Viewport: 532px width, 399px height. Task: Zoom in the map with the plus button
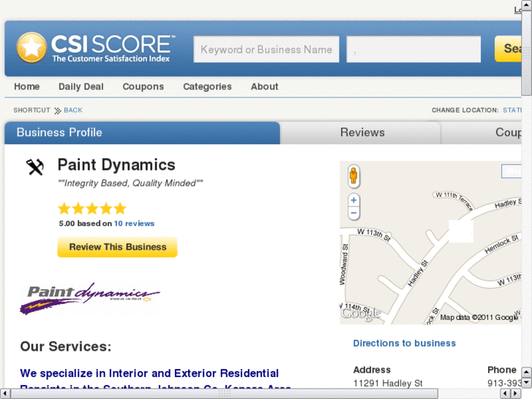tap(353, 200)
